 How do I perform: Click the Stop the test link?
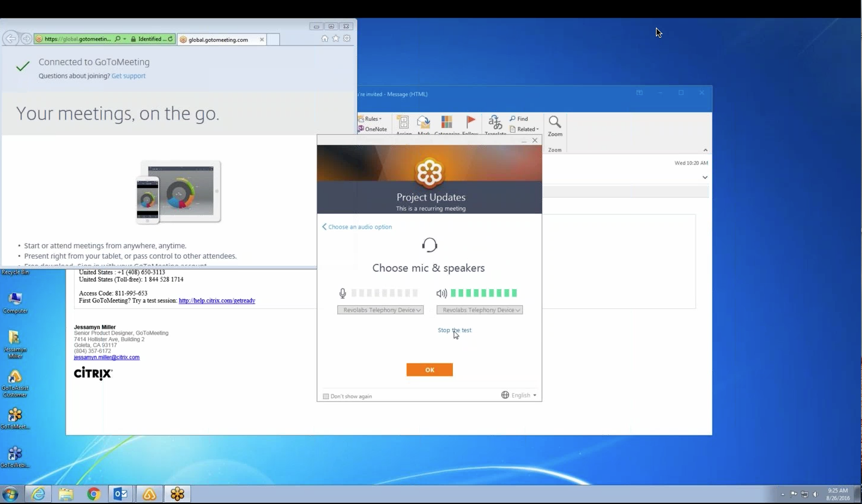click(x=455, y=330)
